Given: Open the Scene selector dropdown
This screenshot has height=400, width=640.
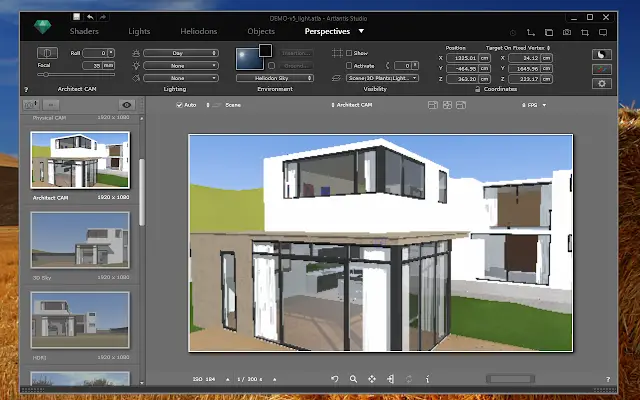Looking at the screenshot, I should click(223, 105).
